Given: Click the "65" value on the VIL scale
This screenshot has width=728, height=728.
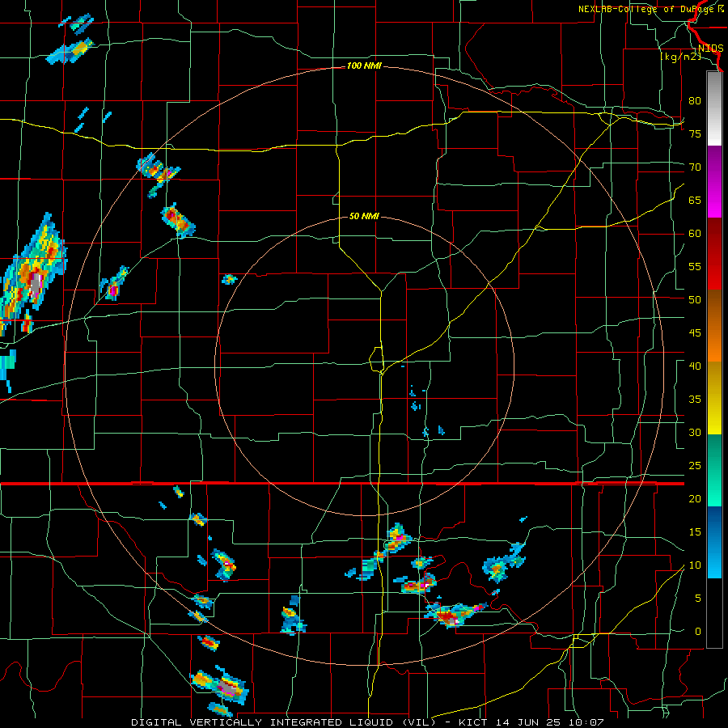Looking at the screenshot, I should (x=695, y=200).
